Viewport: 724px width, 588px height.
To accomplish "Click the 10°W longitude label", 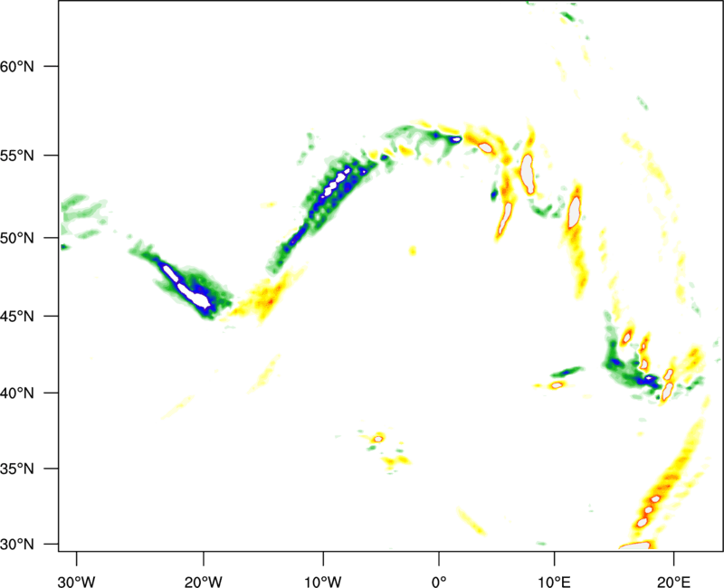I will 323,582.
